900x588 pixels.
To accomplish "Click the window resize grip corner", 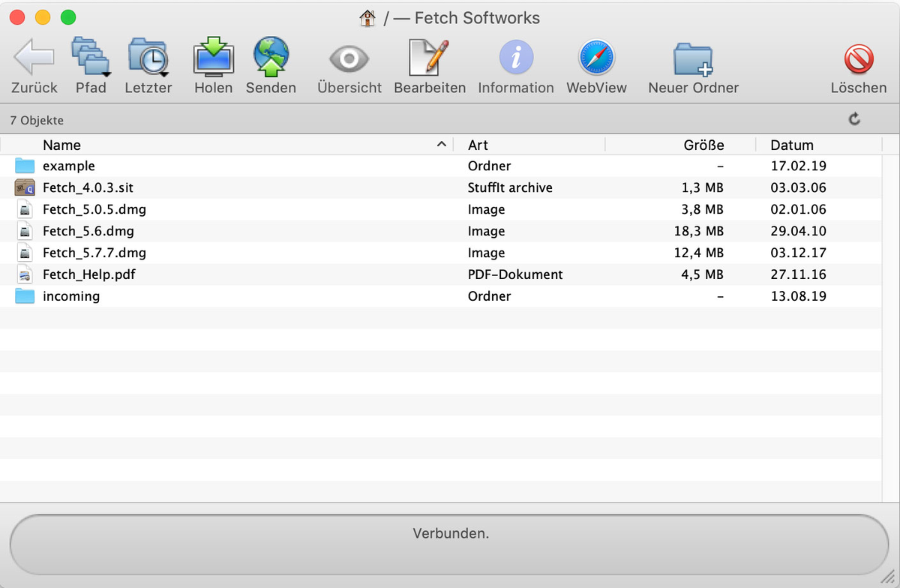I will point(887,576).
